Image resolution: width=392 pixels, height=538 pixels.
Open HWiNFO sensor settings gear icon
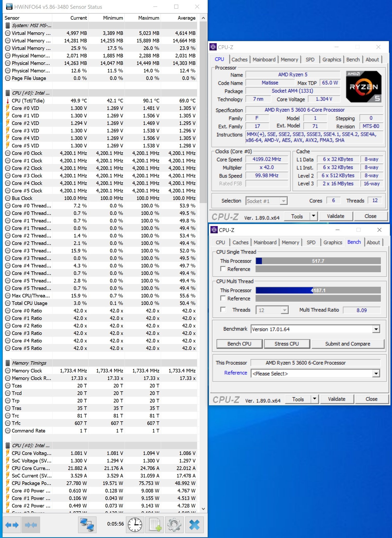pos(174,525)
